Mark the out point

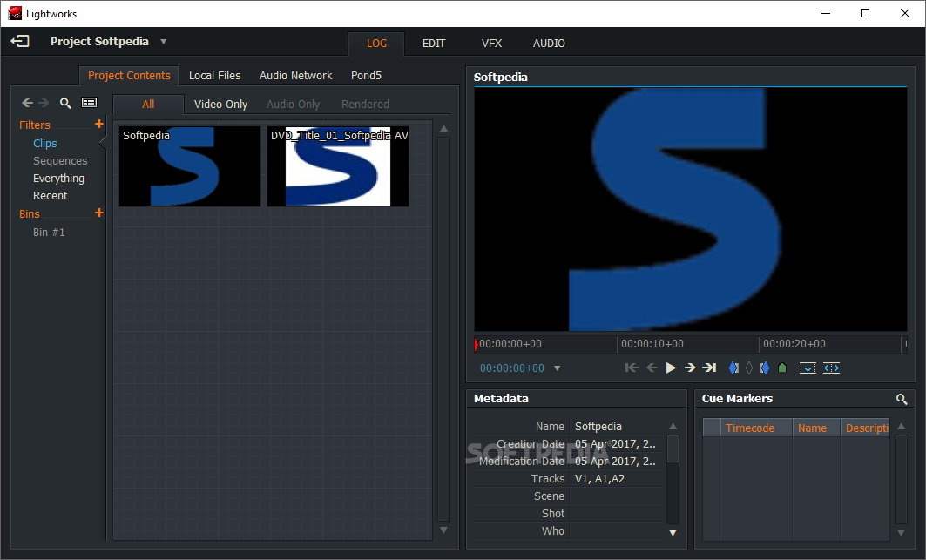coord(764,368)
